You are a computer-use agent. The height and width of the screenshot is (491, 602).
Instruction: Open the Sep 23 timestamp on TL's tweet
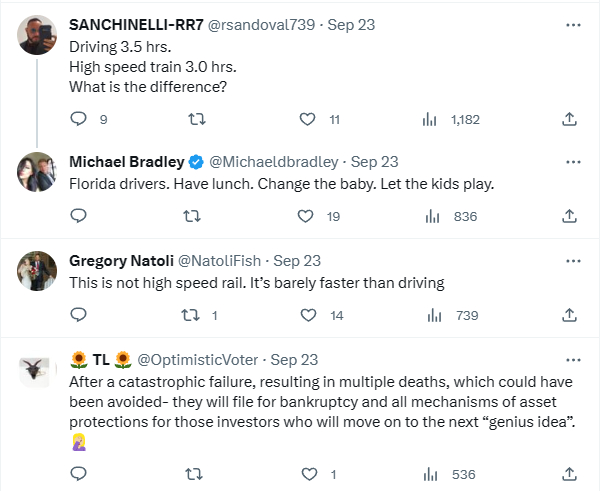[x=294, y=359]
